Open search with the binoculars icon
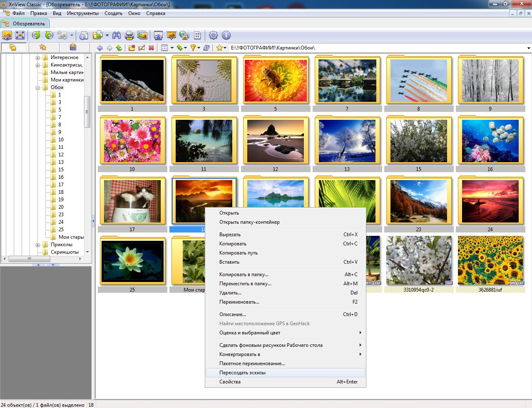Image resolution: width=532 pixels, height=408 pixels. (x=117, y=35)
